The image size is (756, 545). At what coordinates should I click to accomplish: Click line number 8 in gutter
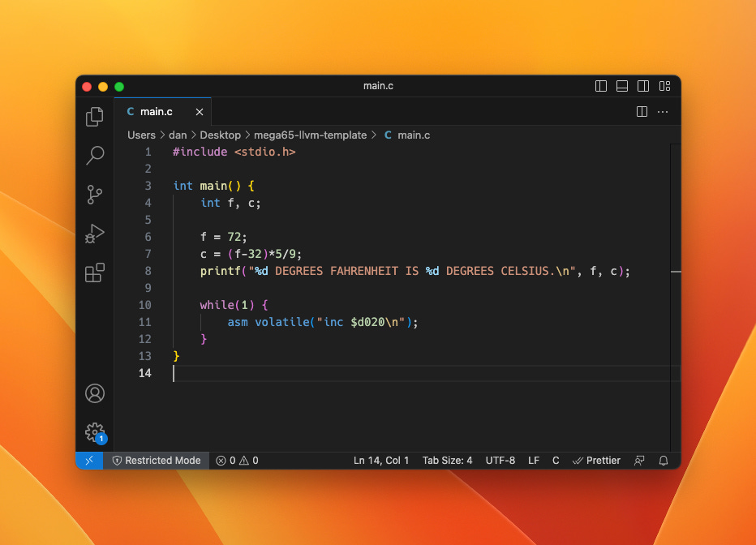click(x=148, y=272)
